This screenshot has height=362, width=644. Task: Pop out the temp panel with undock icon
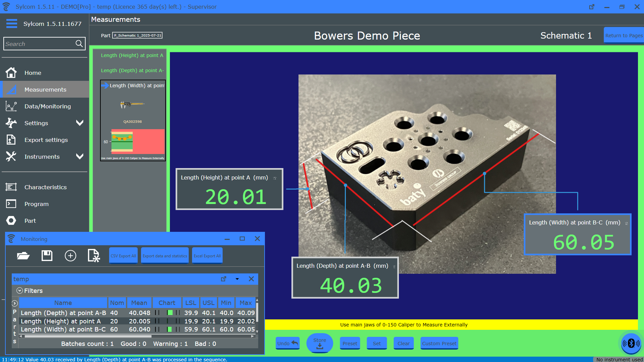(x=224, y=279)
